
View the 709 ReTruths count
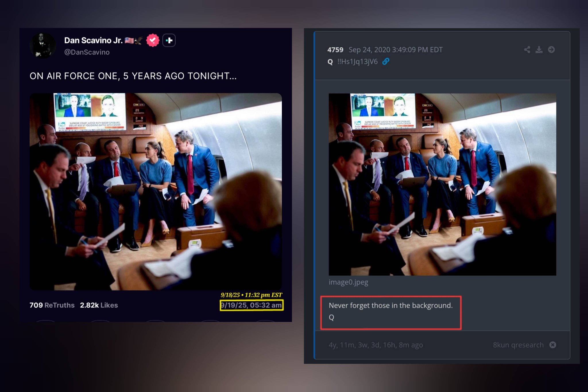click(x=52, y=305)
